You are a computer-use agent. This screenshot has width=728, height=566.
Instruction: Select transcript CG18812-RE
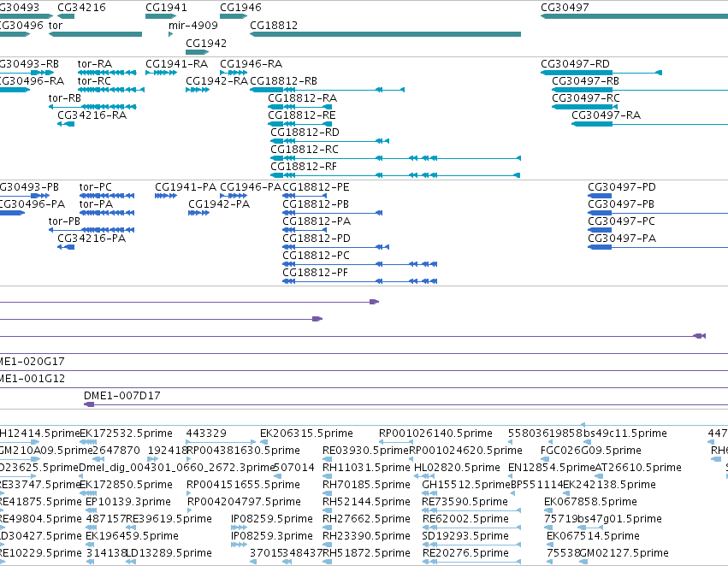pyautogui.click(x=300, y=124)
